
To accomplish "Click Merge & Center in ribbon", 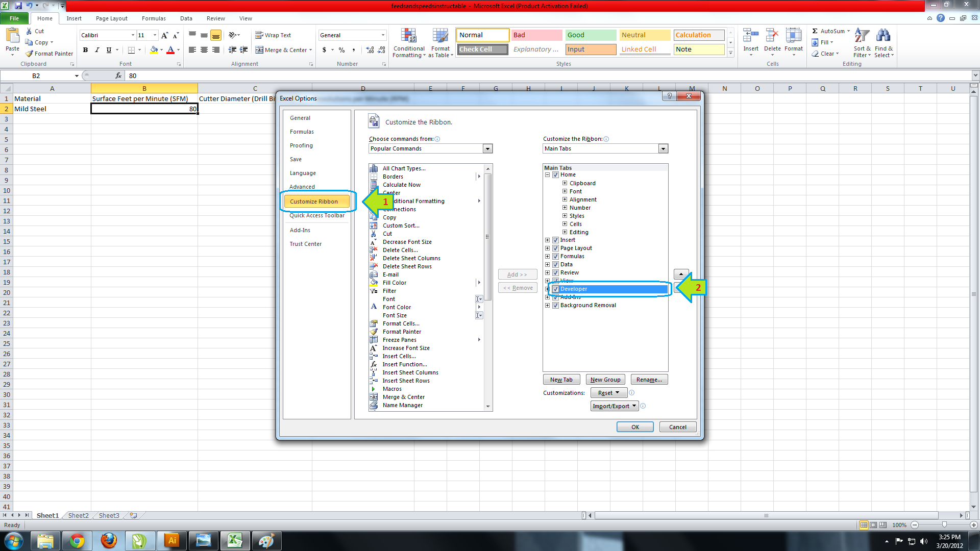I will tap(281, 50).
